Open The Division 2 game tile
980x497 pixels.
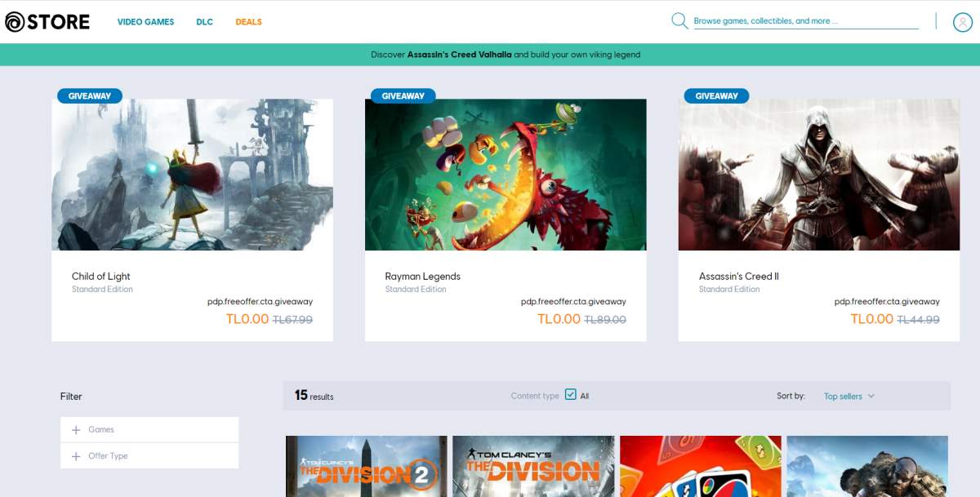pos(367,466)
